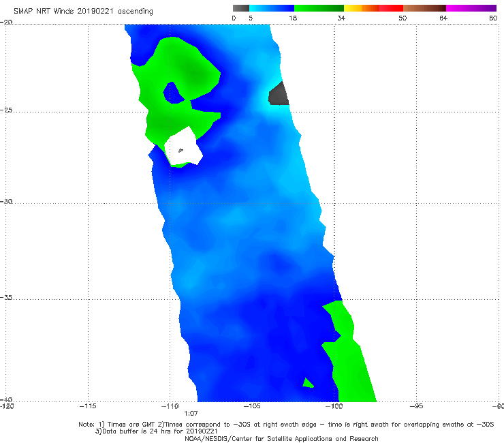The height and width of the screenshot is (443, 504).
Task: Click the longitude label '-105'
Action: click(252, 406)
